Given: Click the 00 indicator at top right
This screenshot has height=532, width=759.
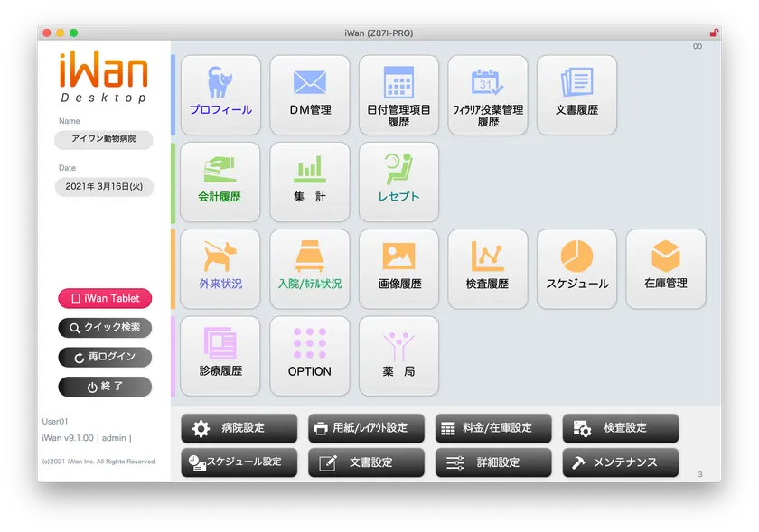Looking at the screenshot, I should (x=697, y=46).
